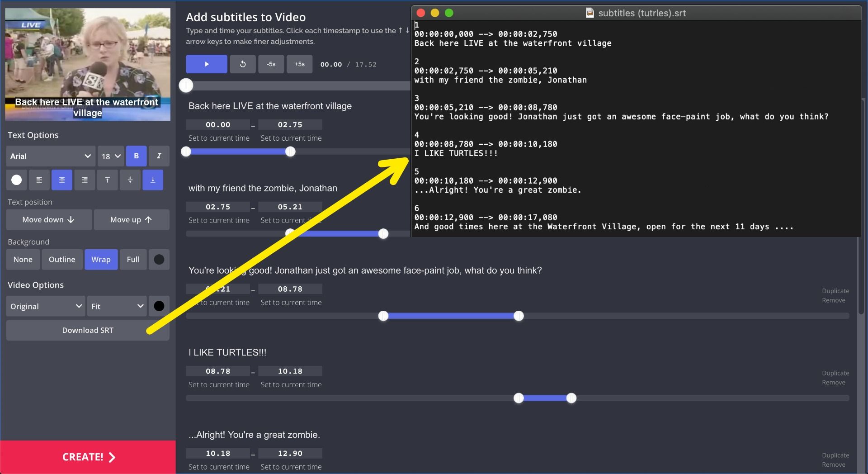Enable the Full background style
Viewport: 868px width, 474px height.
pos(133,260)
